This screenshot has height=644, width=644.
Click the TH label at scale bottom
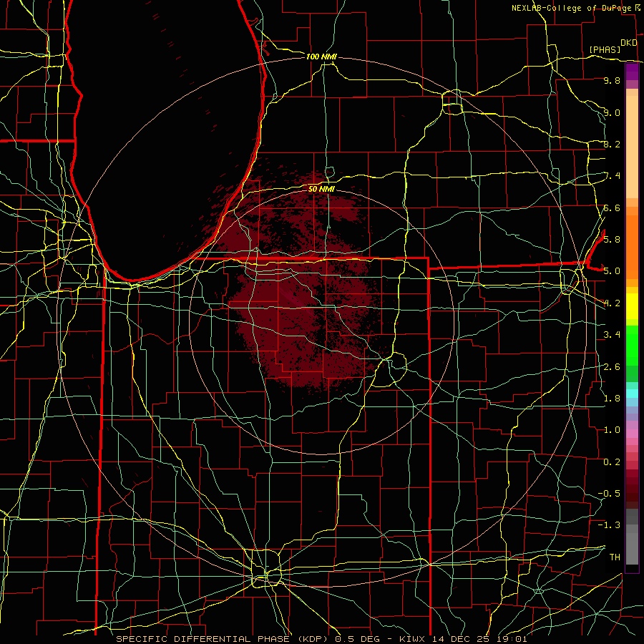pyautogui.click(x=615, y=557)
